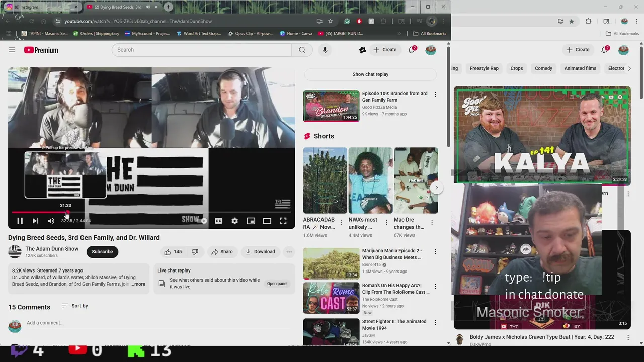This screenshot has height=362, width=644.
Task: Toggle closed captions (CC) in the player
Action: 218,221
